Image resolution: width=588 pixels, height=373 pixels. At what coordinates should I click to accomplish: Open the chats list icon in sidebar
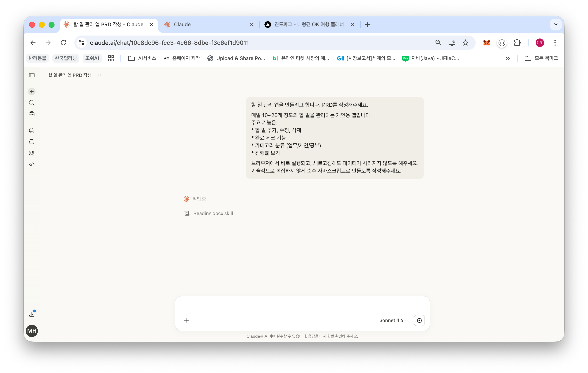32,130
